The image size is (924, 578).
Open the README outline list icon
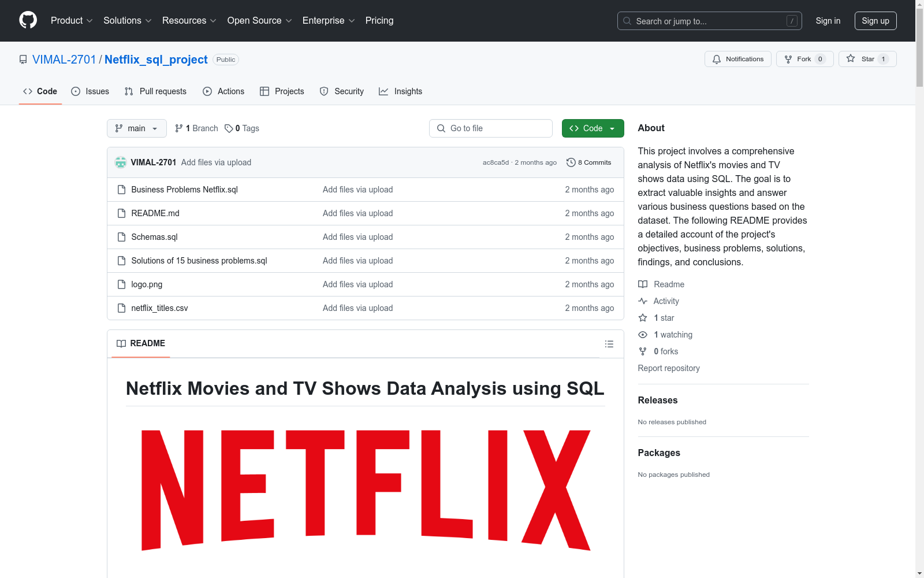pos(609,344)
